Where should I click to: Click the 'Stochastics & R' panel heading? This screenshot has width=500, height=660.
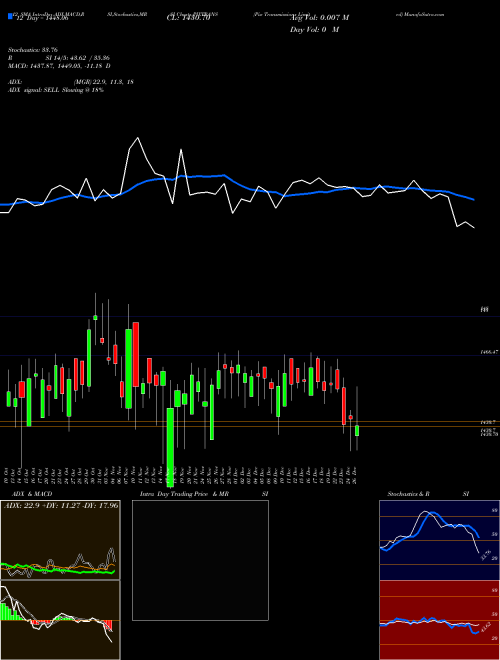[x=409, y=494]
